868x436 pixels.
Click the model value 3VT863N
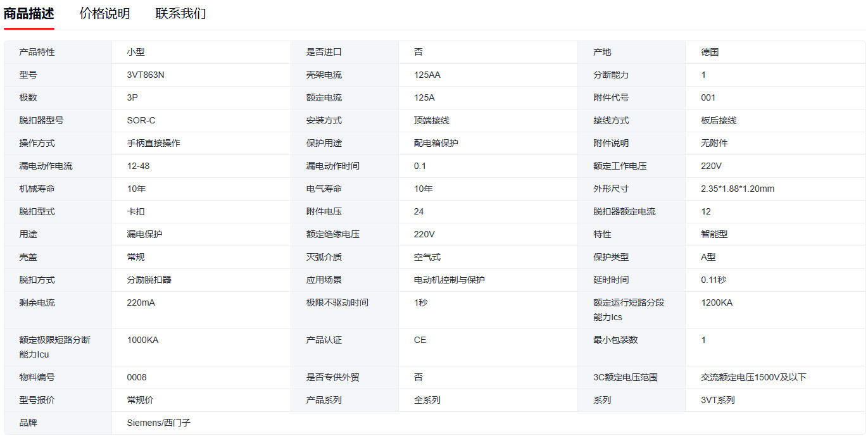(x=146, y=75)
